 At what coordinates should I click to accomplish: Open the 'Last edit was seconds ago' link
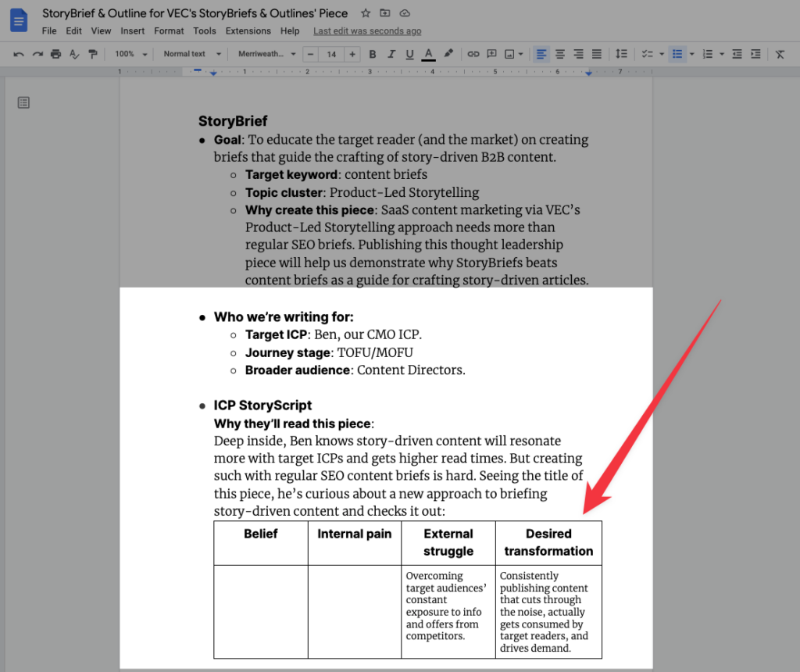367,31
